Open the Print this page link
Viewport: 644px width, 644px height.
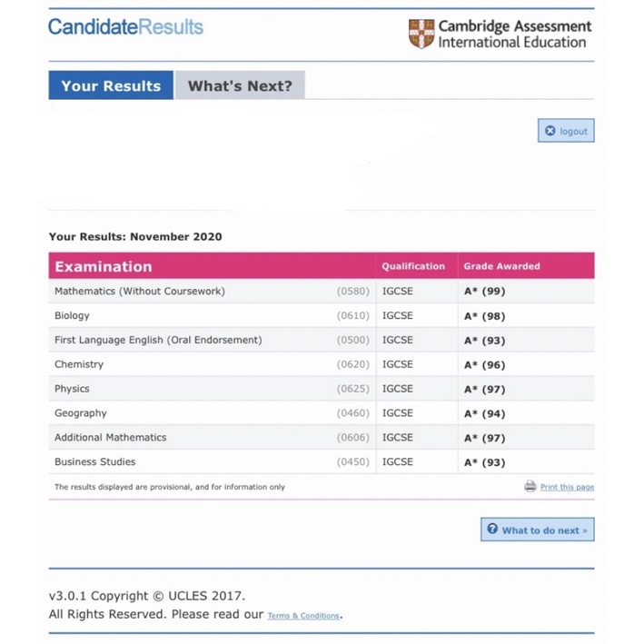pos(567,487)
